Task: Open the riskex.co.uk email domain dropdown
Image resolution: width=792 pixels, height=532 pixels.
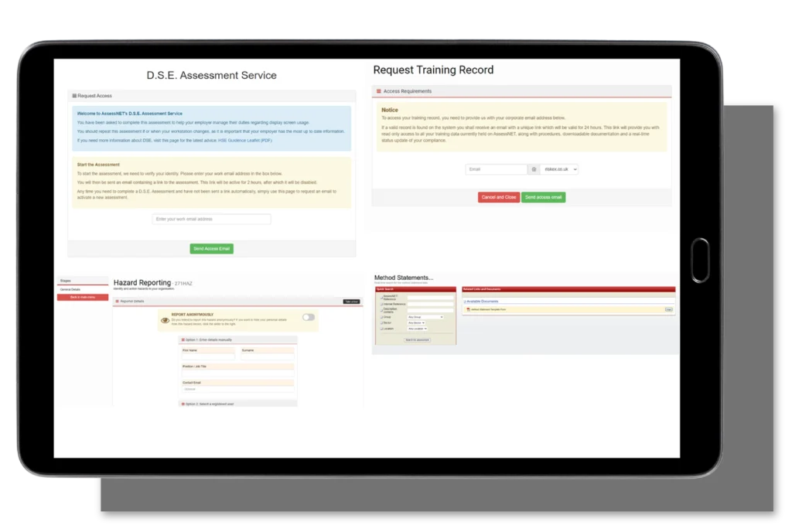Action: [x=559, y=169]
